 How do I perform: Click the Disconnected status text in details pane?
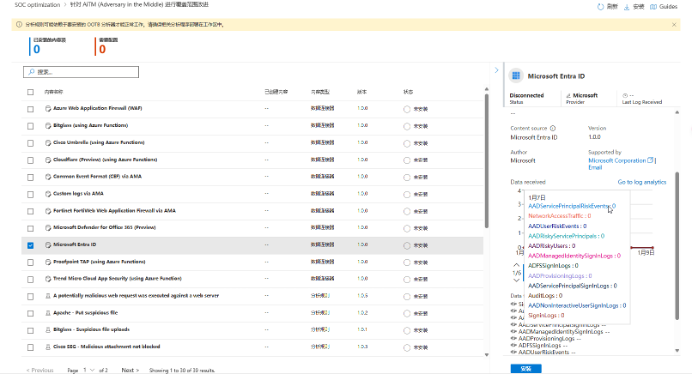(x=527, y=95)
